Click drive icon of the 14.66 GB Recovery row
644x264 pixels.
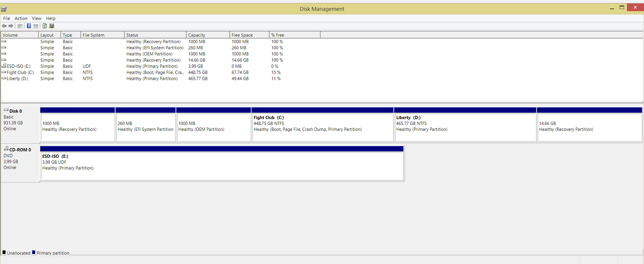4,60
